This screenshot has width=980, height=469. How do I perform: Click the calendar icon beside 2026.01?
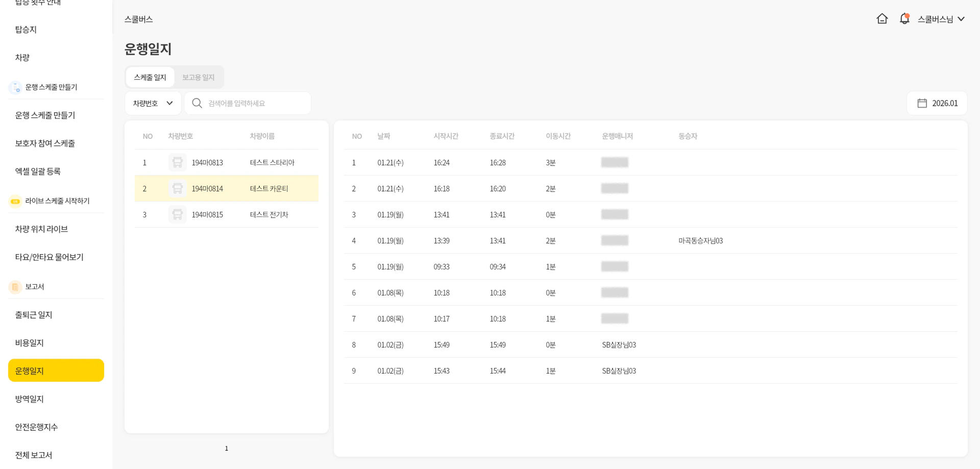[x=922, y=103]
